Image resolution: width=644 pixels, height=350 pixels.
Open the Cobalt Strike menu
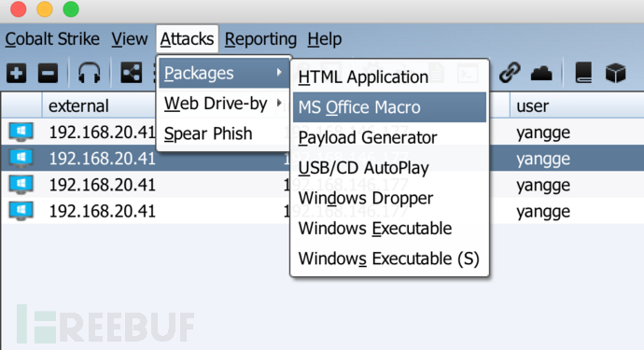52,39
